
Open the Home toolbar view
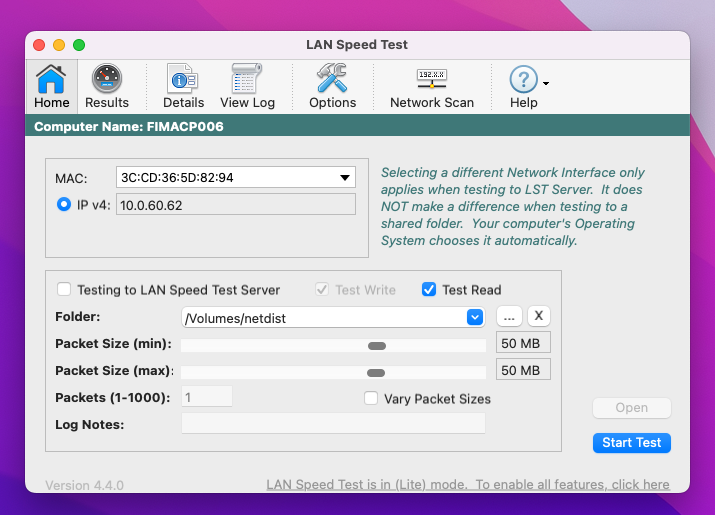52,87
